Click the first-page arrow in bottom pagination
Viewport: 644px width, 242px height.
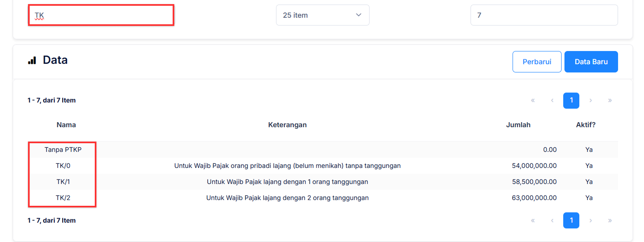pos(533,220)
